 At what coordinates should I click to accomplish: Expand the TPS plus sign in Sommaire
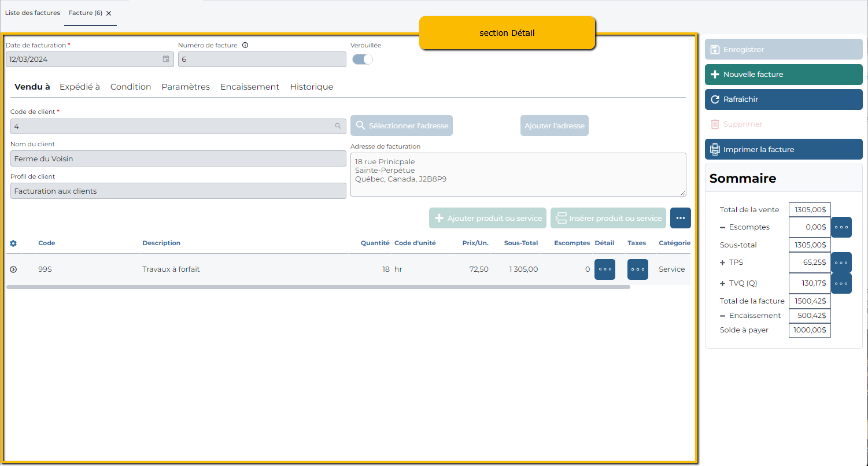pyautogui.click(x=722, y=262)
